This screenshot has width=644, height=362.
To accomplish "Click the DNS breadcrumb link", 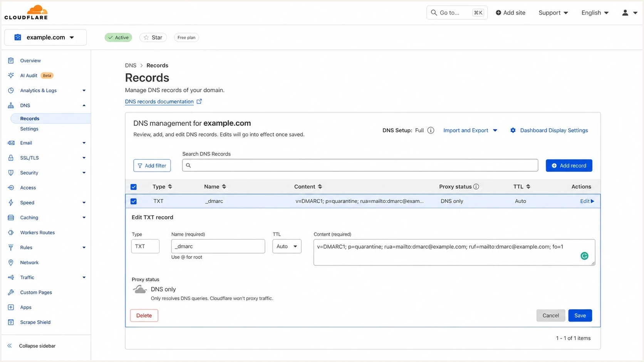I will click(131, 65).
